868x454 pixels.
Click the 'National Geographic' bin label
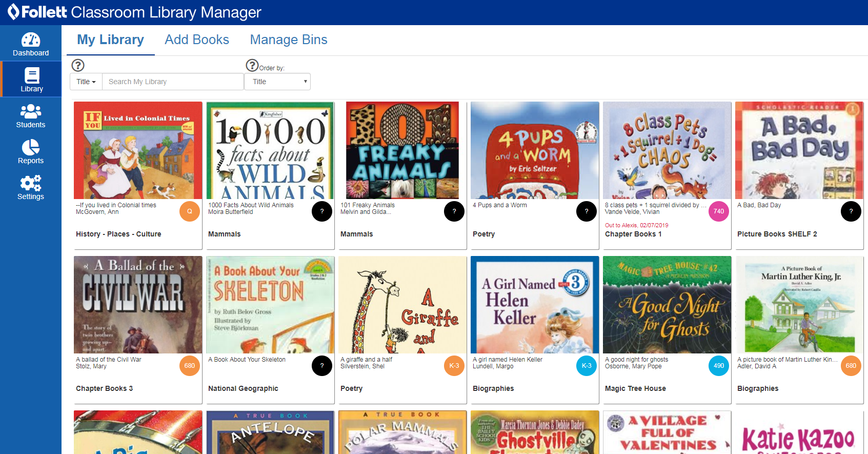[243, 388]
